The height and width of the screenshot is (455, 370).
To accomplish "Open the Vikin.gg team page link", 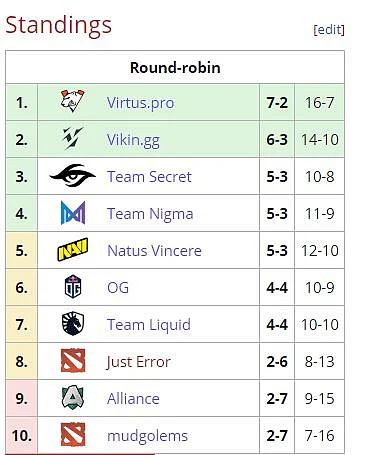I will [x=133, y=140].
